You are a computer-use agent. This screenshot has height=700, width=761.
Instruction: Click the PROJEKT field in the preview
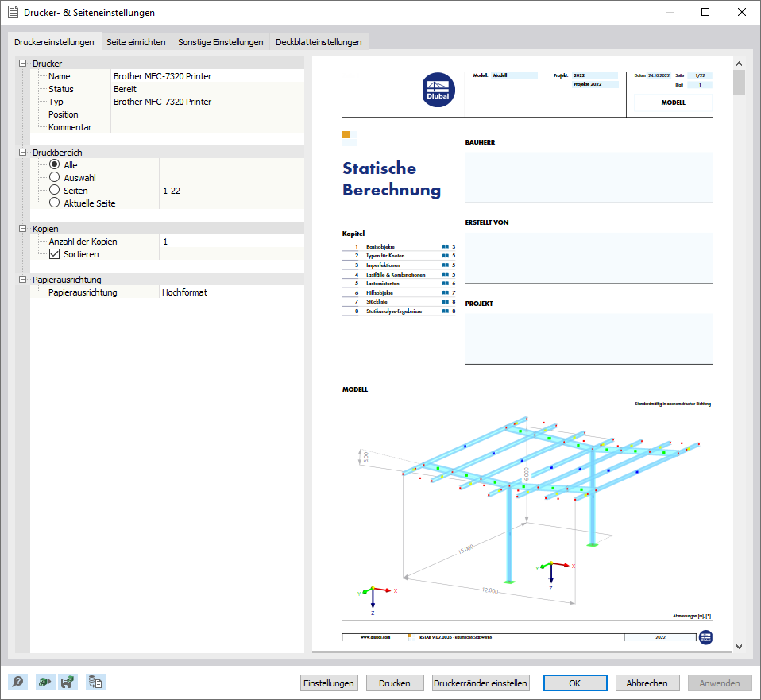(x=588, y=338)
